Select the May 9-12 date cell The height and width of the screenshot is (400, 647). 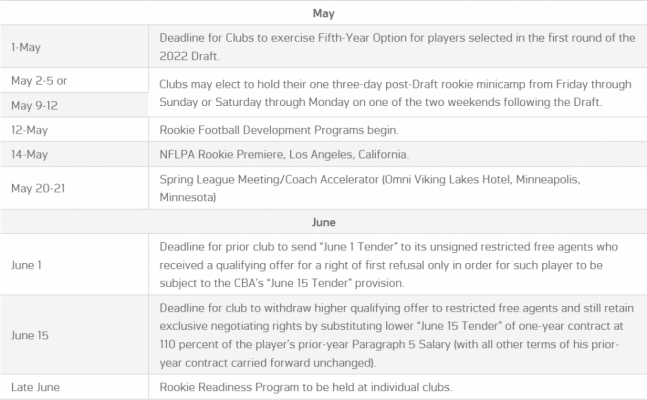tap(74, 105)
